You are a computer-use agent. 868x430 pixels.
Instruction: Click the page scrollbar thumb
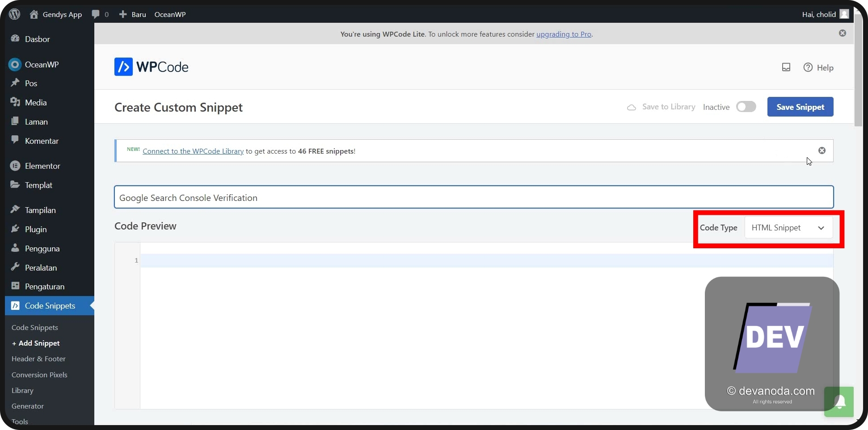[x=858, y=71]
